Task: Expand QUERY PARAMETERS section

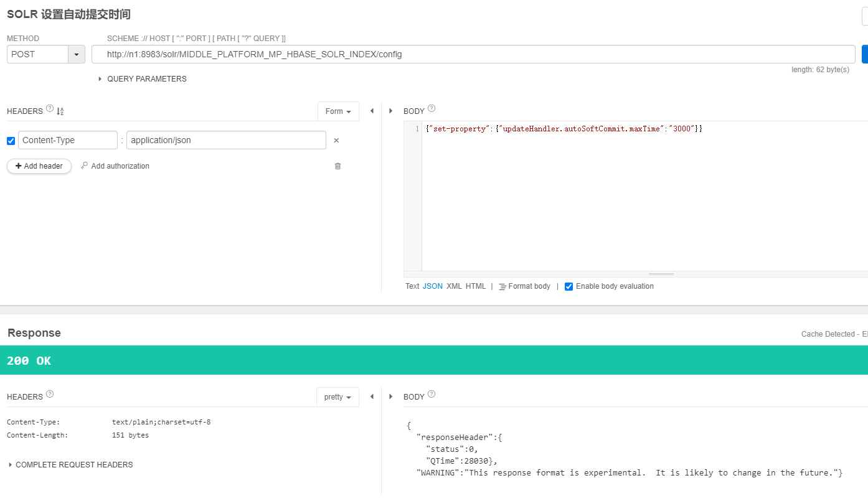Action: click(x=143, y=79)
